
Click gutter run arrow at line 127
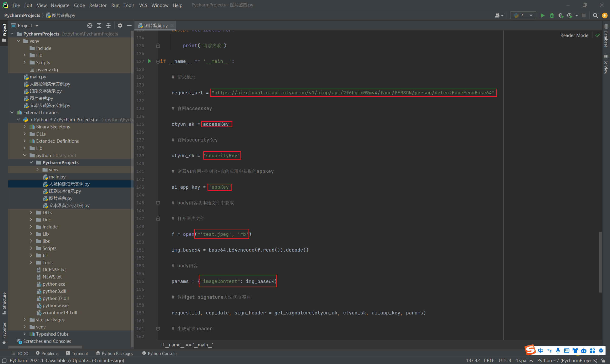click(x=149, y=61)
